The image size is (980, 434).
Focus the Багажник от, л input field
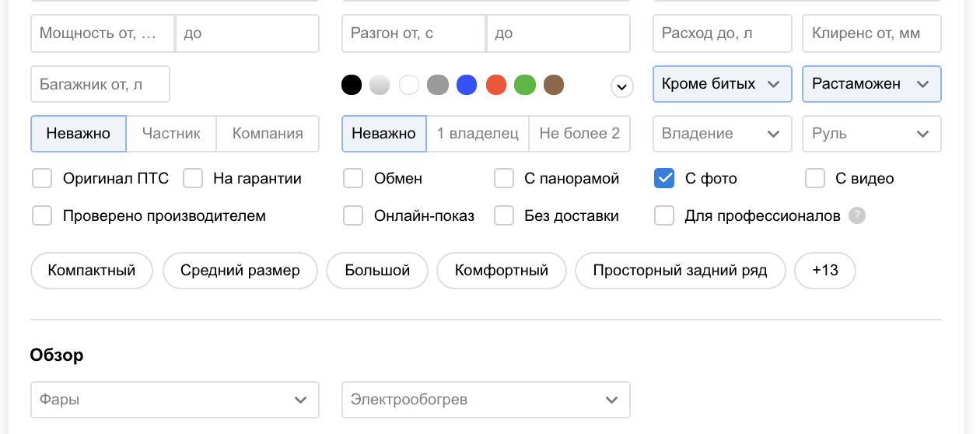coord(100,84)
